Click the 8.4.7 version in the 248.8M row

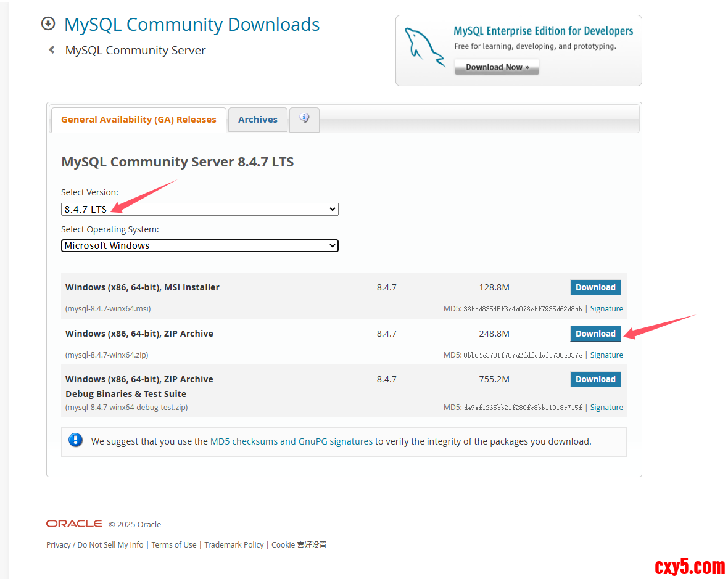point(386,334)
